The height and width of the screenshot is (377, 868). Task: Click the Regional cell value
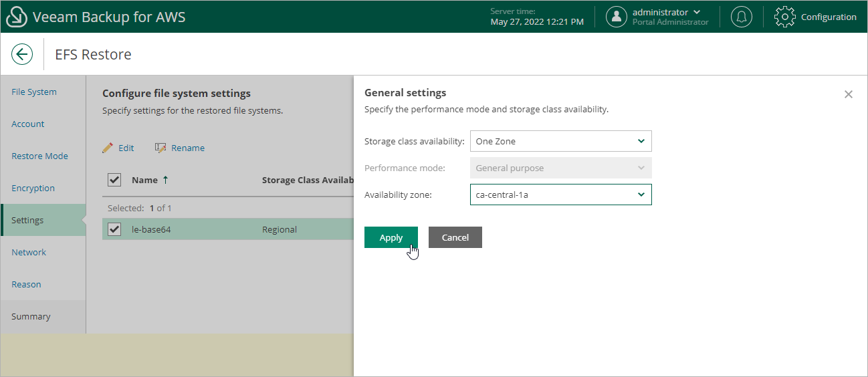pyautogui.click(x=280, y=229)
